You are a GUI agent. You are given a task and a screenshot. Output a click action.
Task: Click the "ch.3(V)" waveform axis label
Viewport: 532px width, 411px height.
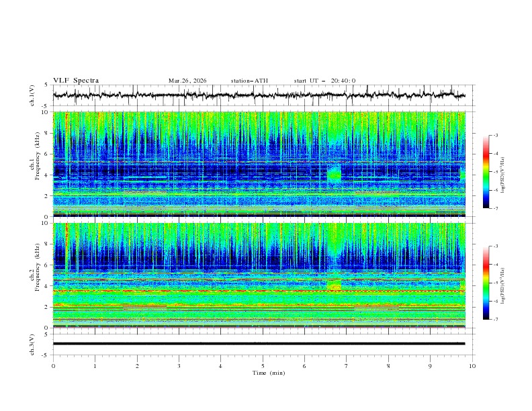coord(32,345)
